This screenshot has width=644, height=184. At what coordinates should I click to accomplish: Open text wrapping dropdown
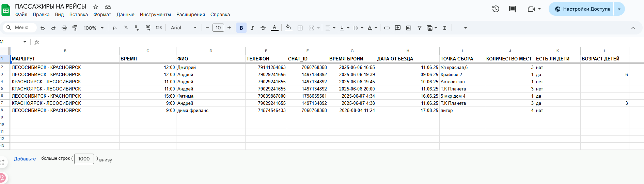[358, 28]
